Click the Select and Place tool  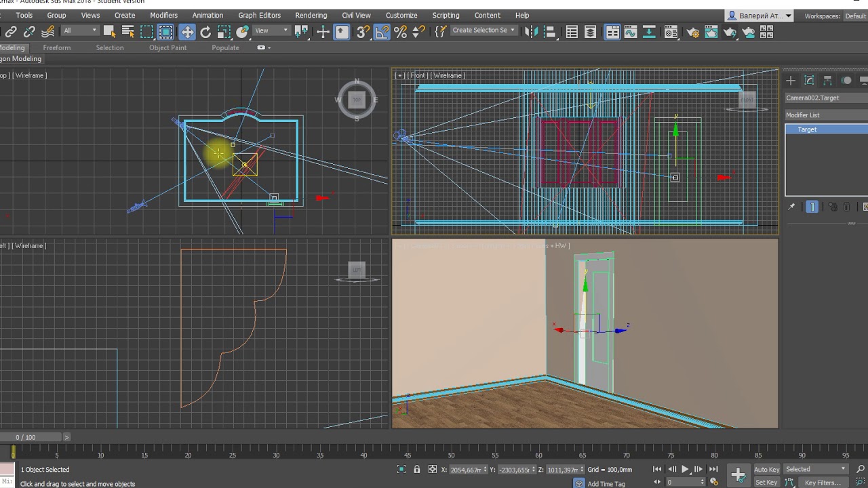[x=242, y=32]
